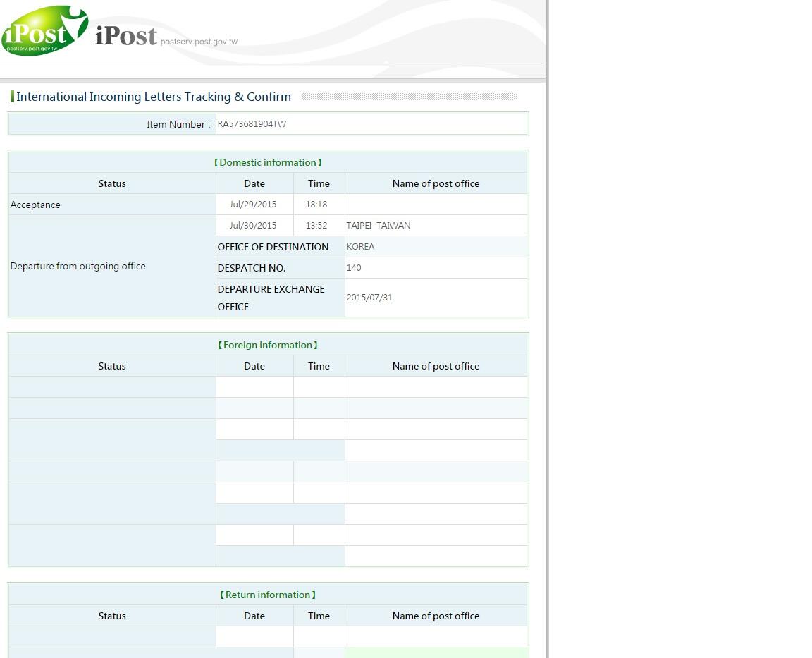Click the DESPATCH NO. value 140

click(354, 268)
